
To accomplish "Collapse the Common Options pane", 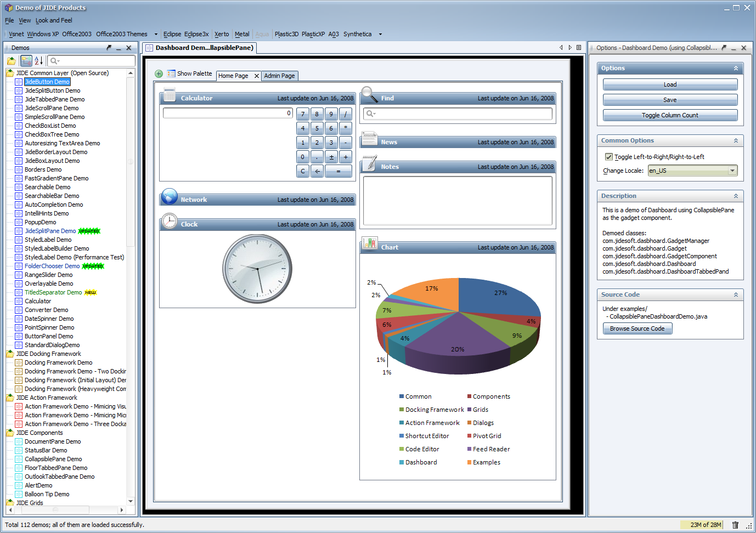I will [736, 140].
